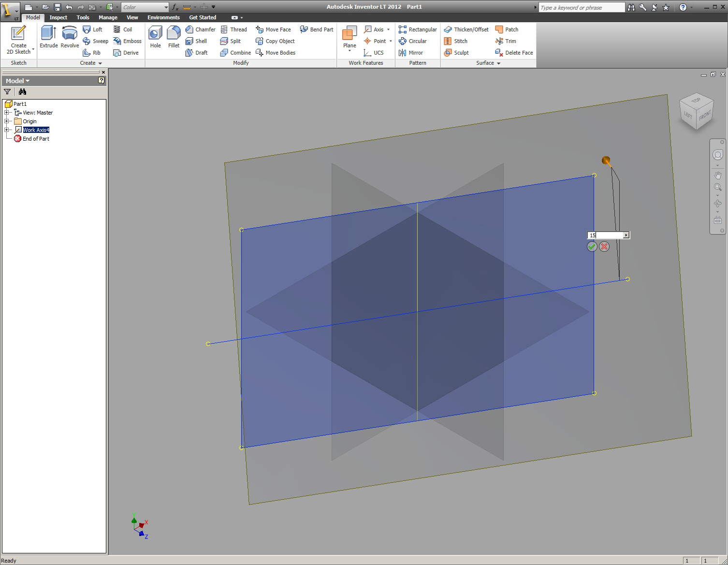Click the keyword search field in the title bar

pyautogui.click(x=580, y=7)
